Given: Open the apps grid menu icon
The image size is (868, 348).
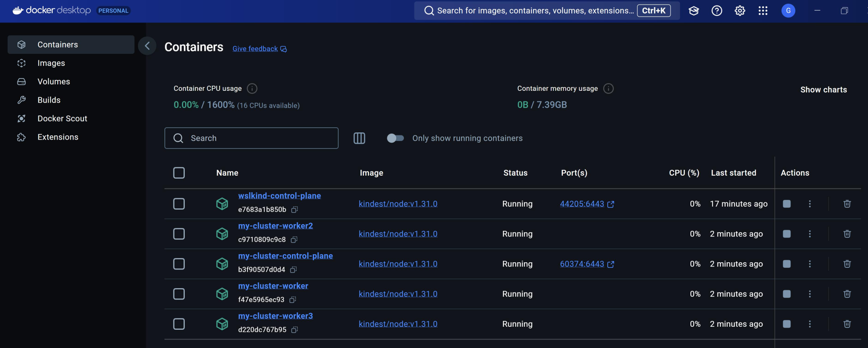Looking at the screenshot, I should [763, 11].
